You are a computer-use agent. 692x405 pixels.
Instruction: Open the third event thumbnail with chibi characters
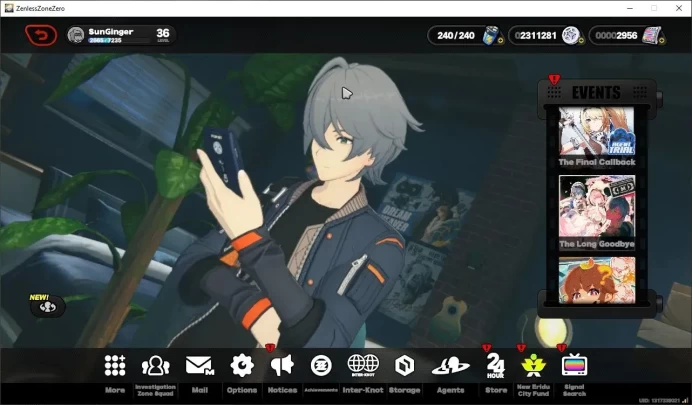597,281
